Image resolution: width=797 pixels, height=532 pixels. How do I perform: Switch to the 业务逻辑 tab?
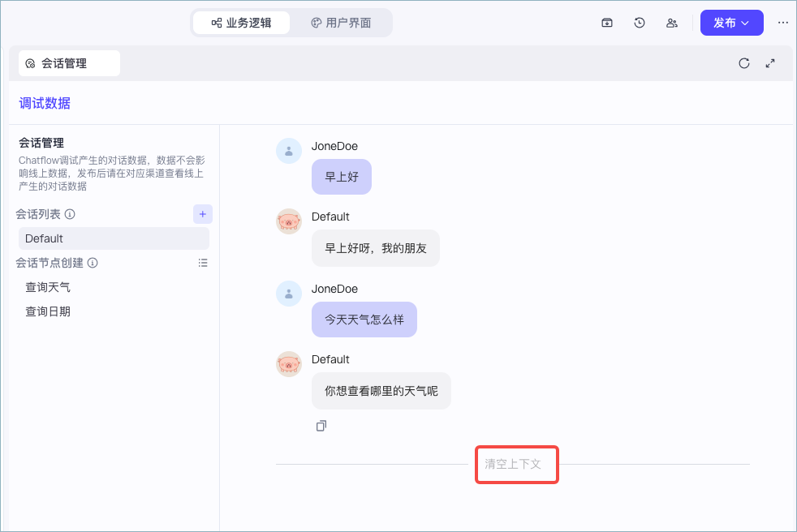click(241, 23)
